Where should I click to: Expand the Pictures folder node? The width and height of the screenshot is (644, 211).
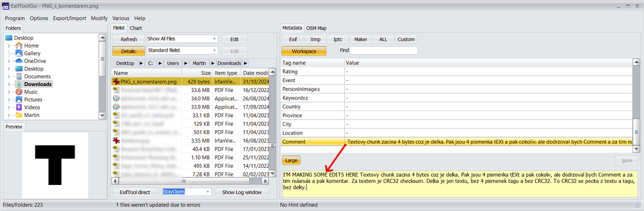coord(9,99)
